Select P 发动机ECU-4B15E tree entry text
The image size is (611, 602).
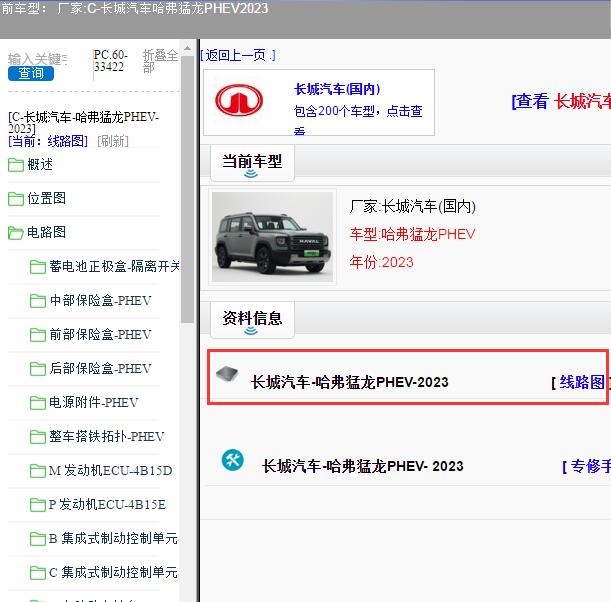click(108, 504)
